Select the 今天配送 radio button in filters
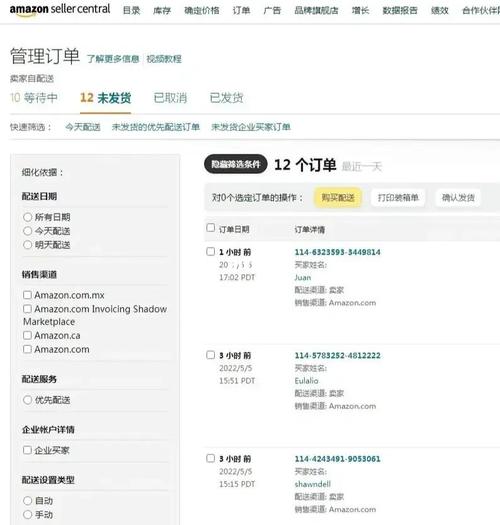 coord(27,231)
